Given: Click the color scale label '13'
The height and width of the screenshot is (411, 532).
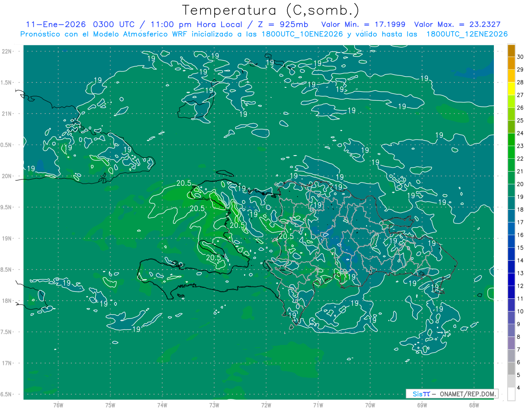Looking at the screenshot, I should tap(520, 273).
